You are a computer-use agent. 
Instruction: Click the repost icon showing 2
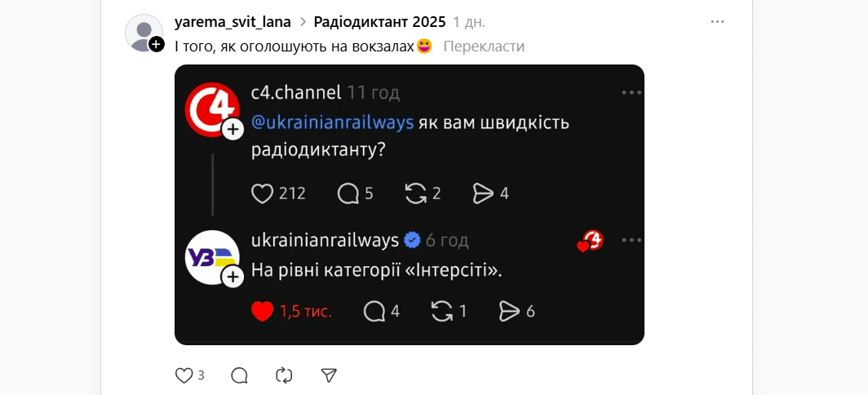(x=416, y=193)
